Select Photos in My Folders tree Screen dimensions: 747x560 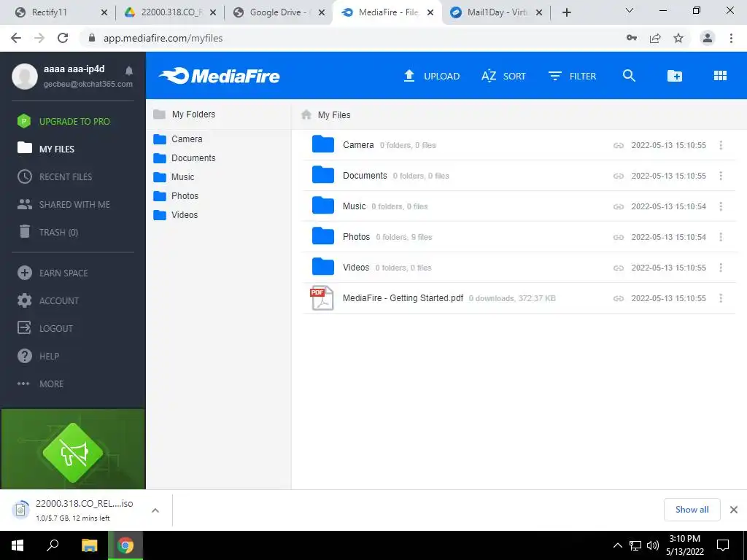[176, 195]
